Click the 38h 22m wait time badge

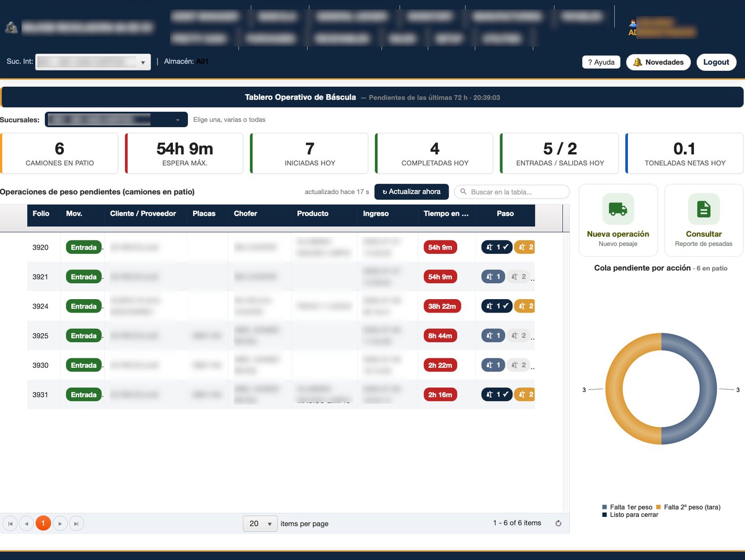point(442,306)
